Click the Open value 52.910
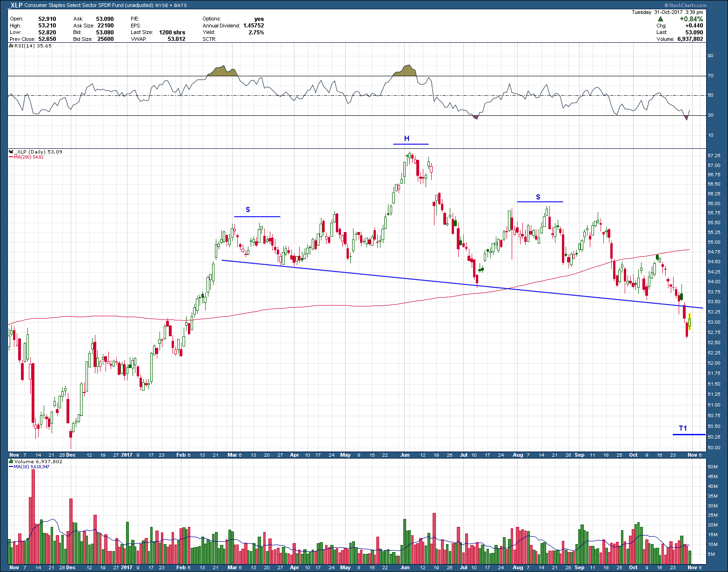The height and width of the screenshot is (572, 728). 47,19
